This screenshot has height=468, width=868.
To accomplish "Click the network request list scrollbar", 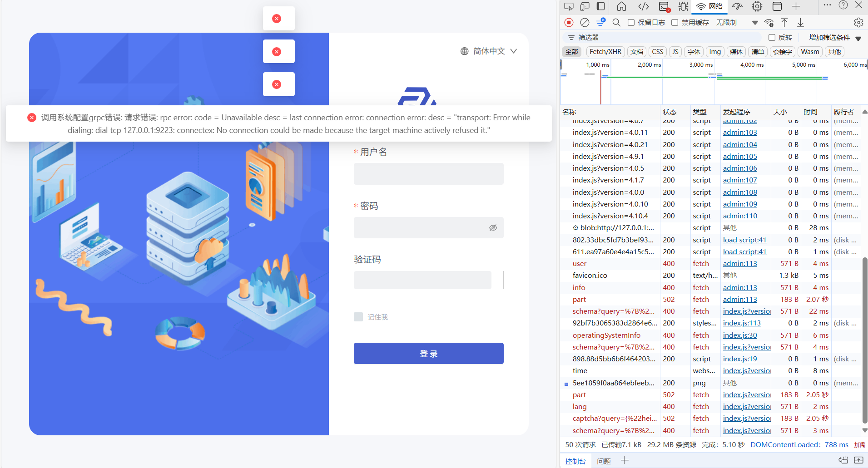I will (864, 340).
